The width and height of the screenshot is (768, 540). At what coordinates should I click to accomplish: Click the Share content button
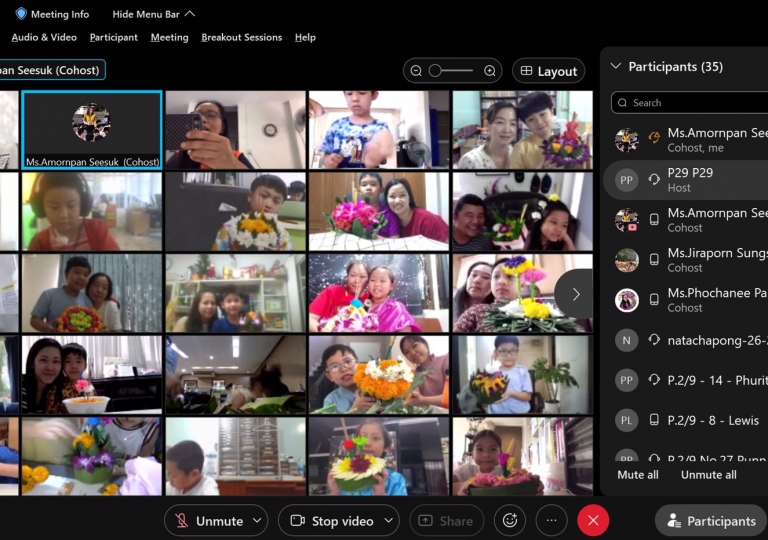tap(447, 520)
